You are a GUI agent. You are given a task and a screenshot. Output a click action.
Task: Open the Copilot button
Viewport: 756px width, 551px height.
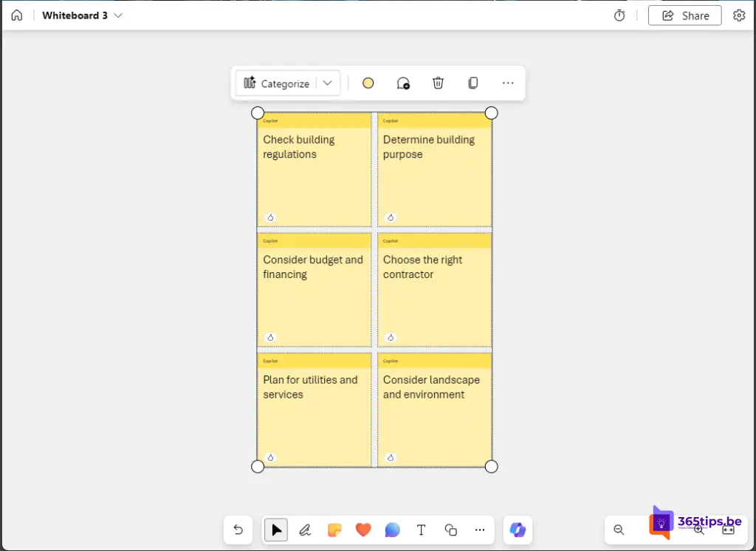coord(518,530)
